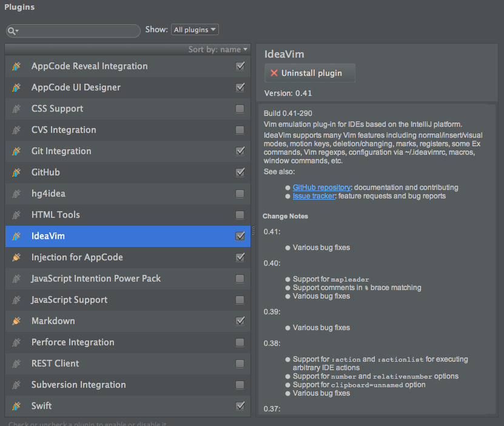
Task: Toggle the Injection for AppCode checkbox
Action: pyautogui.click(x=240, y=257)
